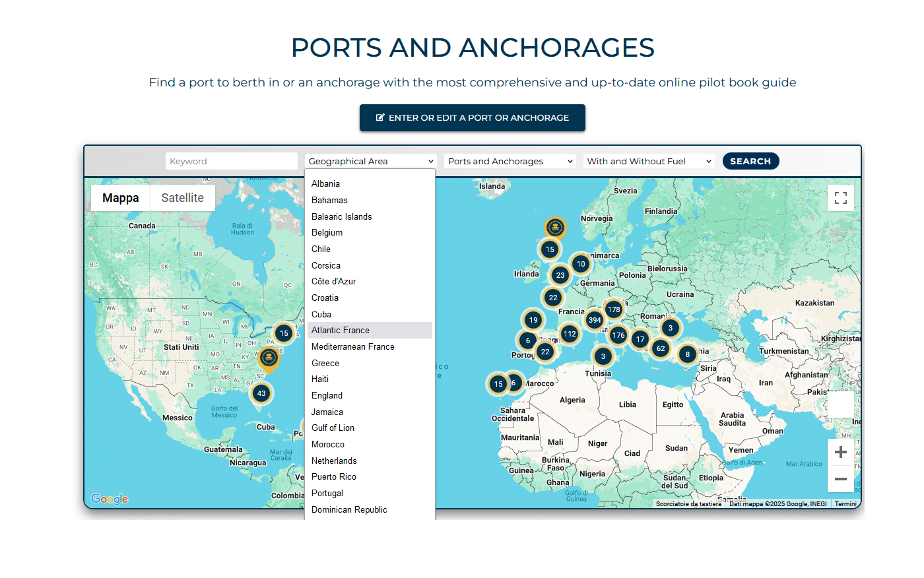This screenshot has height=578, width=924.
Task: Switch map to Mappa view
Action: pyautogui.click(x=121, y=198)
